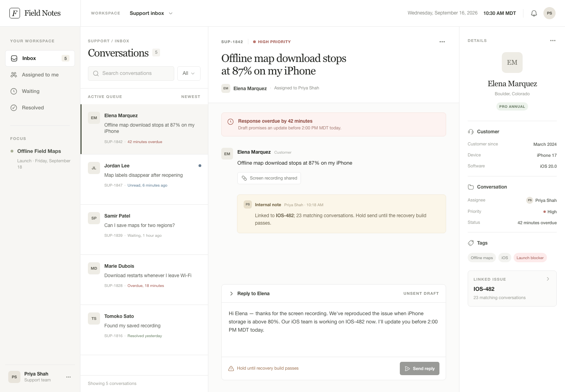Open Marie Dubois's conversation

tap(144, 280)
